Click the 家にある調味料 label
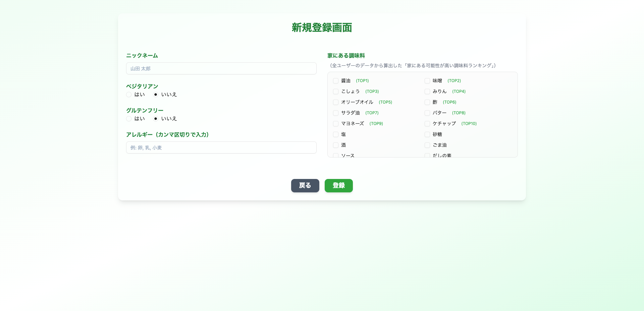The image size is (644, 311). click(x=346, y=56)
